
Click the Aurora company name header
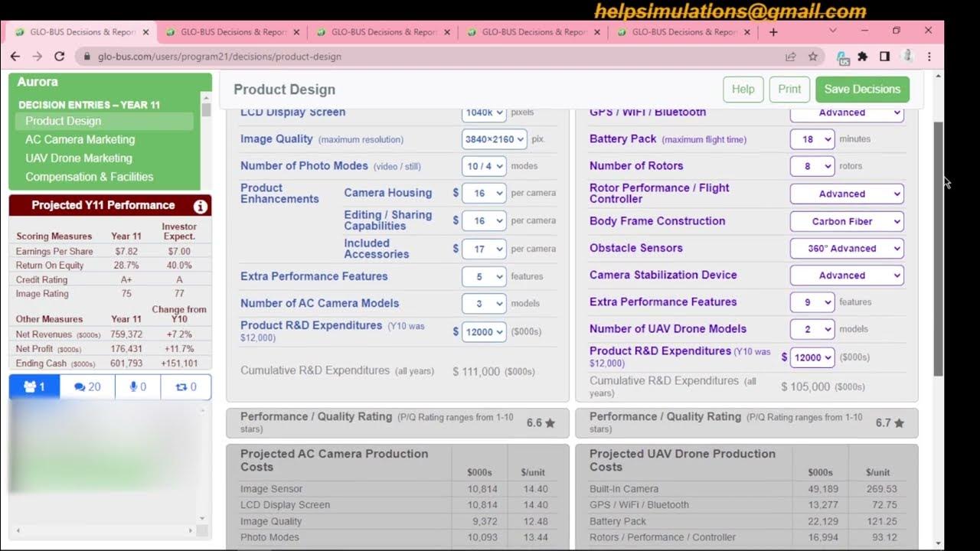[38, 82]
